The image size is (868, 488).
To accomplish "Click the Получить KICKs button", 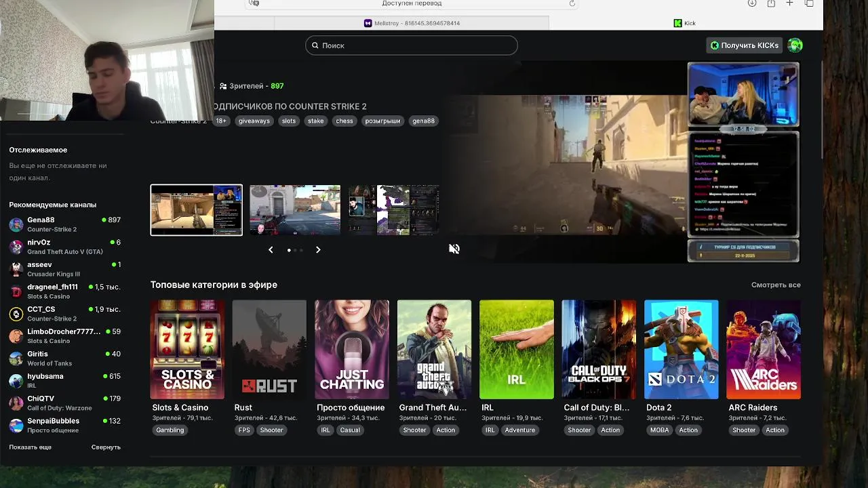I will tap(744, 45).
